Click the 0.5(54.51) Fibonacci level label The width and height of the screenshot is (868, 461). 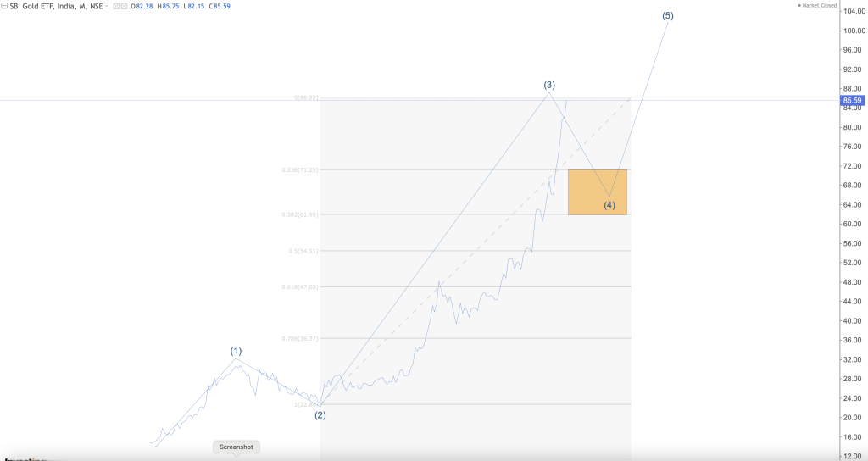pos(303,251)
